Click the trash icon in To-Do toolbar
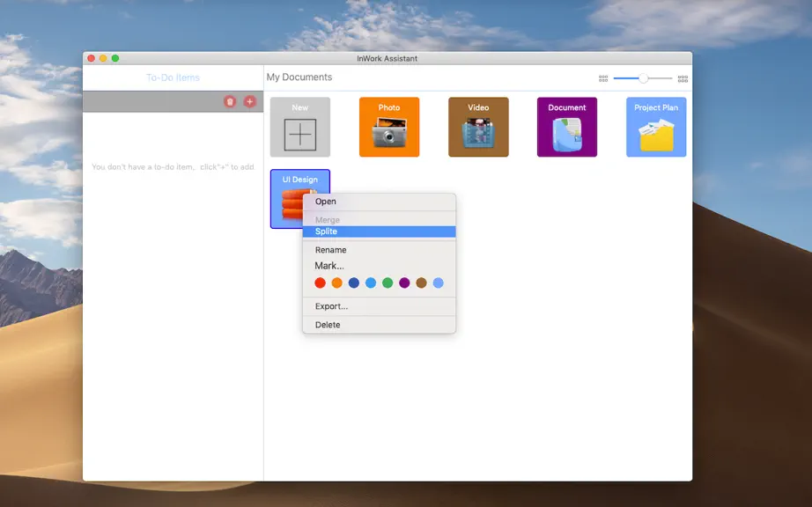The width and height of the screenshot is (812, 507). click(230, 101)
